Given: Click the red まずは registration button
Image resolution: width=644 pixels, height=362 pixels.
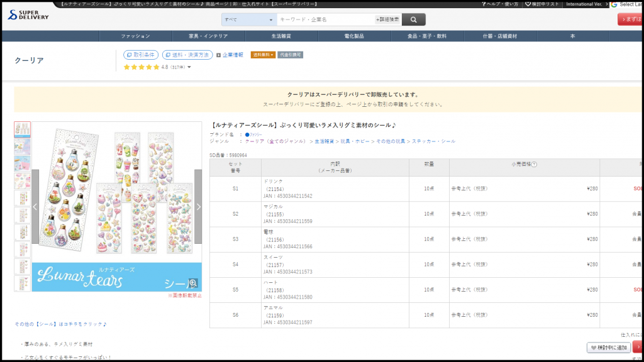Looking at the screenshot, I should pyautogui.click(x=630, y=19).
